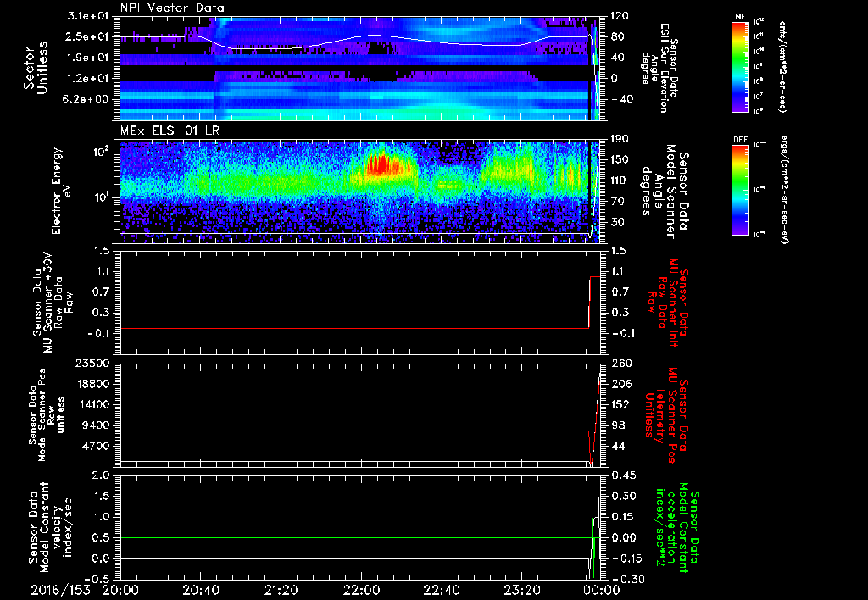Click the Model Constant velocity axis label
This screenshot has width=868, height=600.
51,525
